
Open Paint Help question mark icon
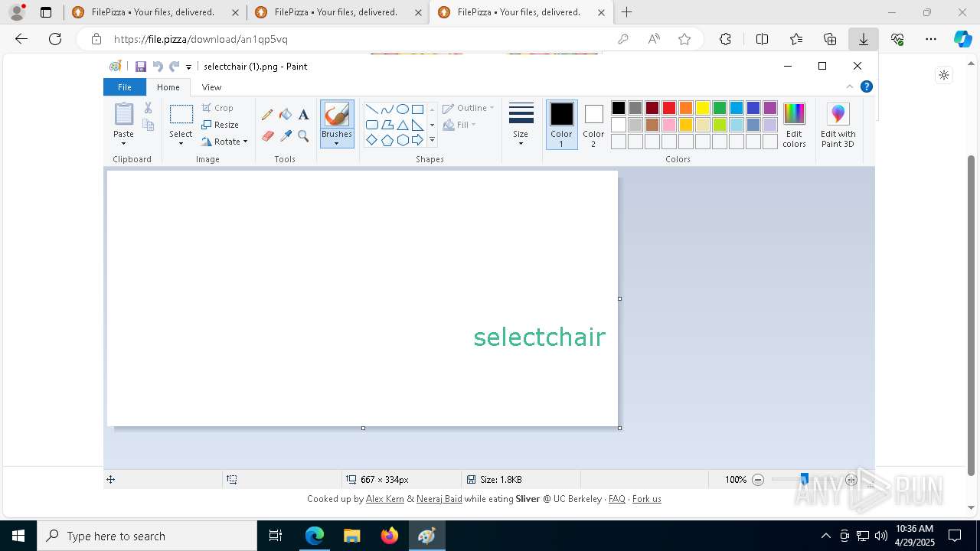(867, 86)
